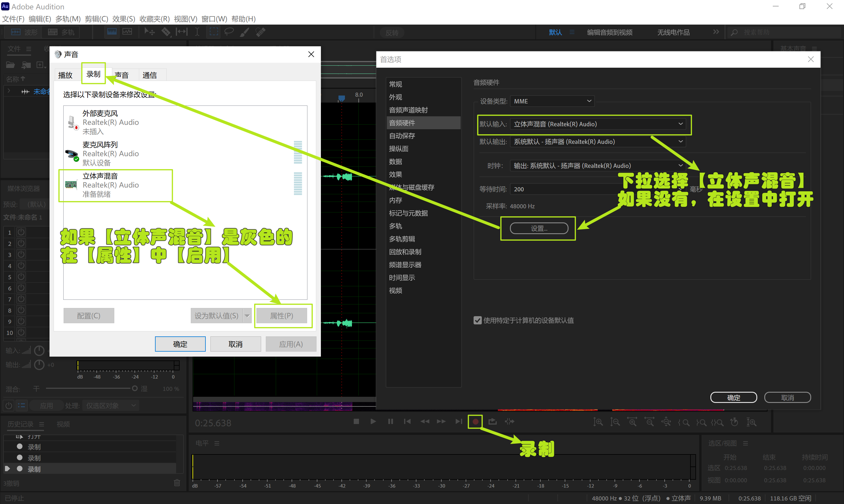The image size is (844, 504).
Task: Toggle the Loop Playback icon
Action: click(x=492, y=421)
